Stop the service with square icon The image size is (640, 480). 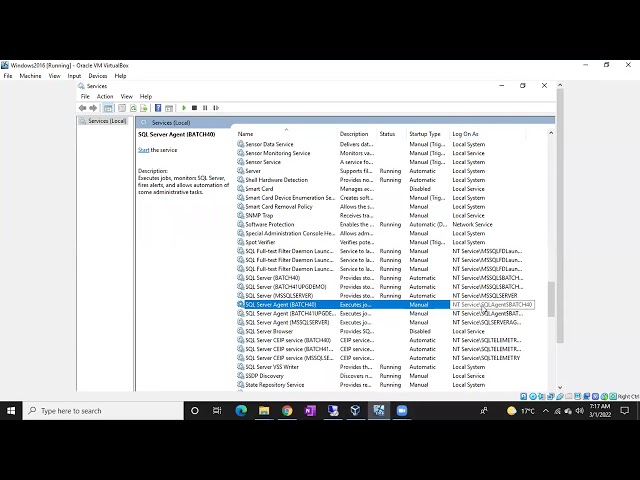point(194,108)
